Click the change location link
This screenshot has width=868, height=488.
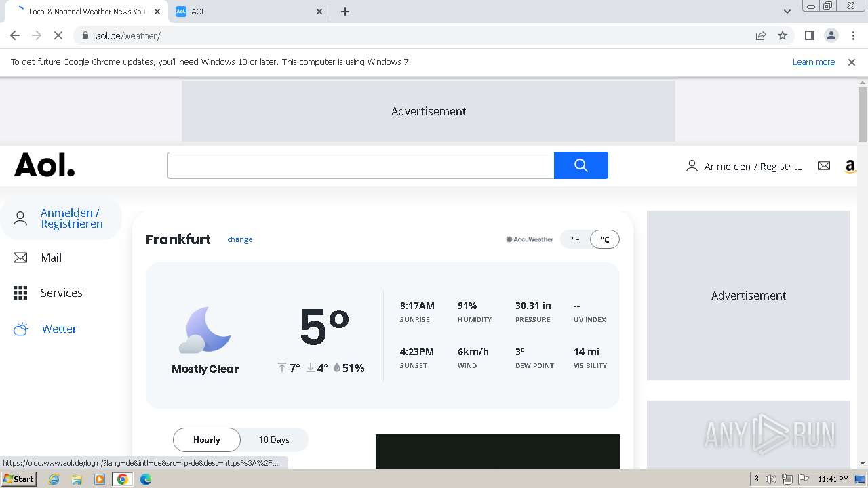pos(239,239)
